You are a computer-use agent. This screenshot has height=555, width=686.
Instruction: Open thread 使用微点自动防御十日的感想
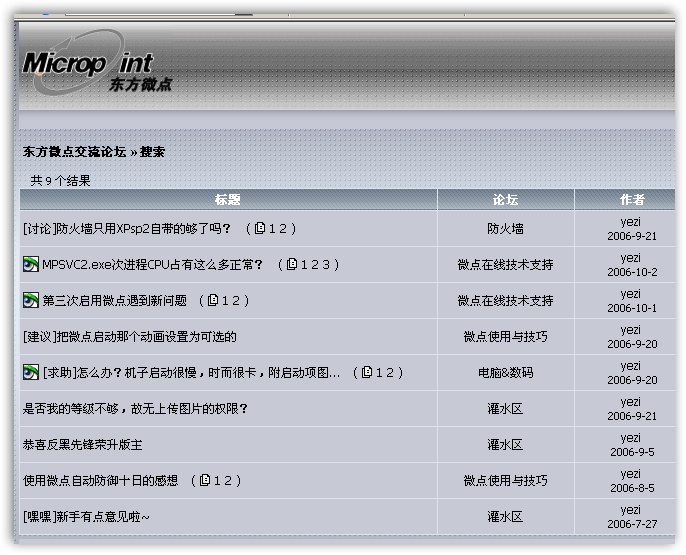[101, 481]
